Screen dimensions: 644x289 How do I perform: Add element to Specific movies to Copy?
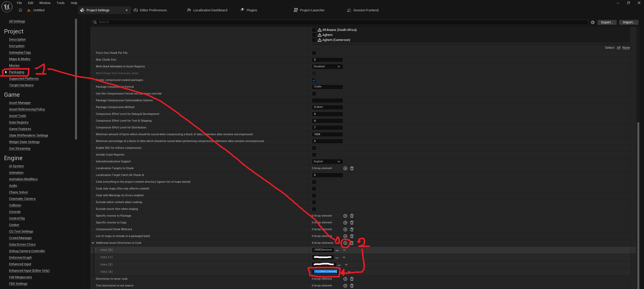[345, 223]
